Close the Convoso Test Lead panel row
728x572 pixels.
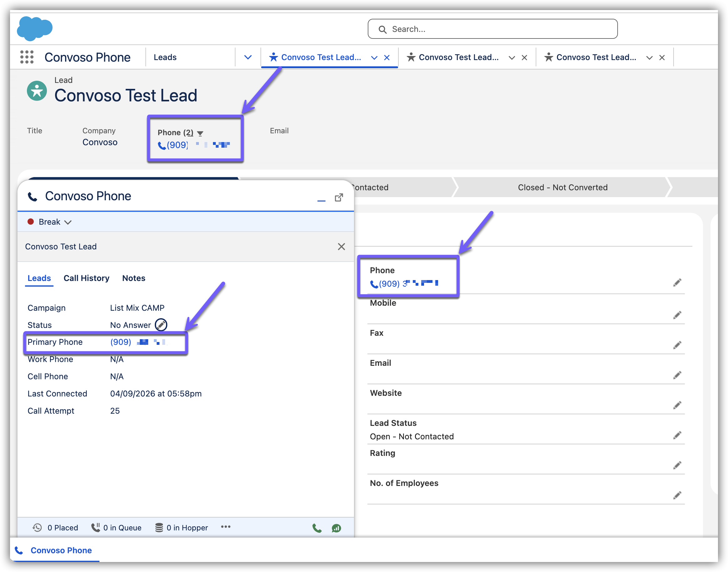point(341,247)
